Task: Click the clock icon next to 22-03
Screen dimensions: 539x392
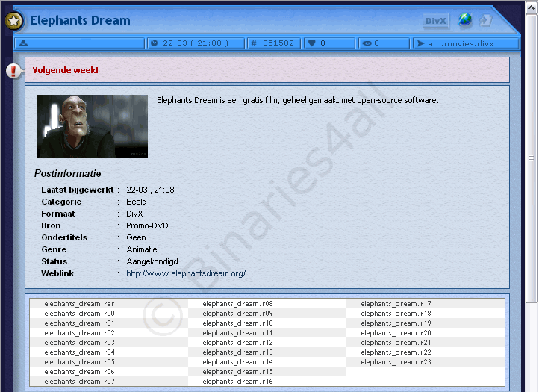Action: point(155,43)
